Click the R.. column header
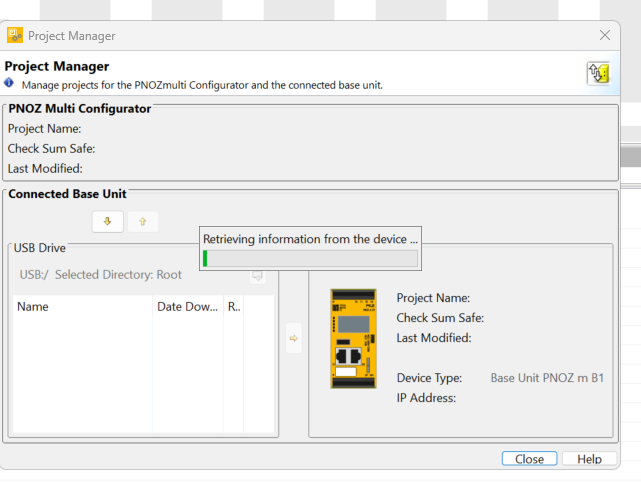The width and height of the screenshot is (641, 482). (234, 307)
